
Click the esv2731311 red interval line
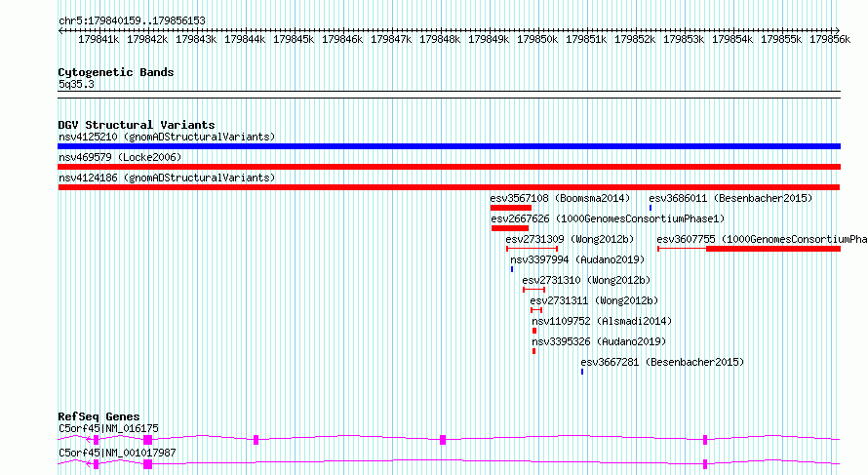(x=536, y=310)
